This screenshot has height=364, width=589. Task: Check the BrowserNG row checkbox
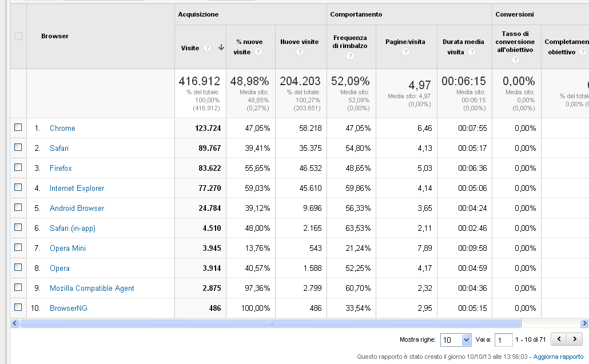pyautogui.click(x=18, y=307)
